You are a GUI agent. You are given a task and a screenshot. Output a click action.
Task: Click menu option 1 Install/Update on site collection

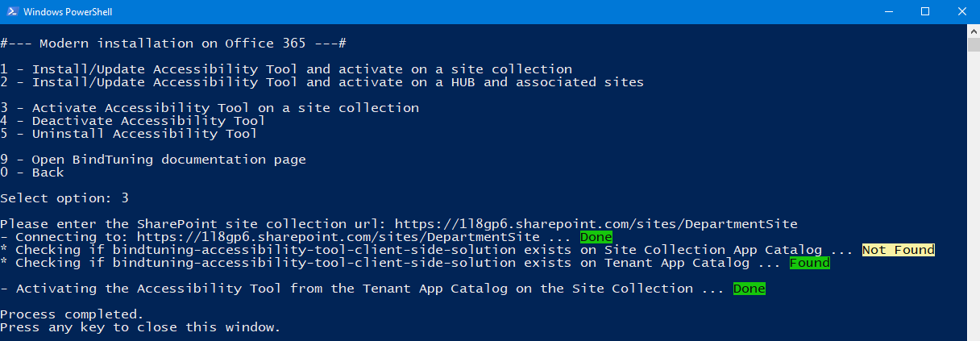pyautogui.click(x=286, y=69)
